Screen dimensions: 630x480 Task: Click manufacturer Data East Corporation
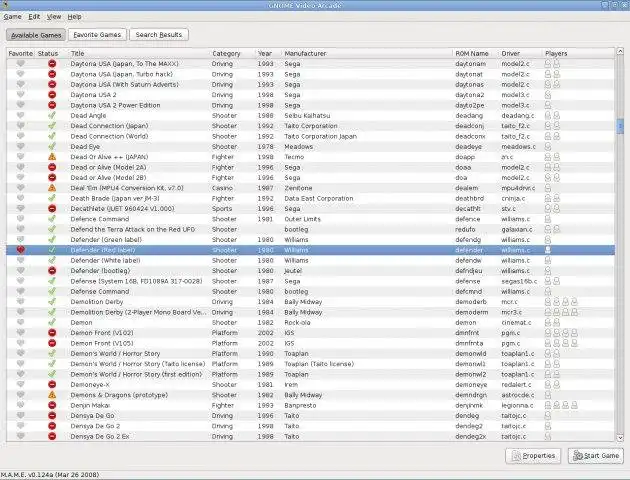click(319, 198)
